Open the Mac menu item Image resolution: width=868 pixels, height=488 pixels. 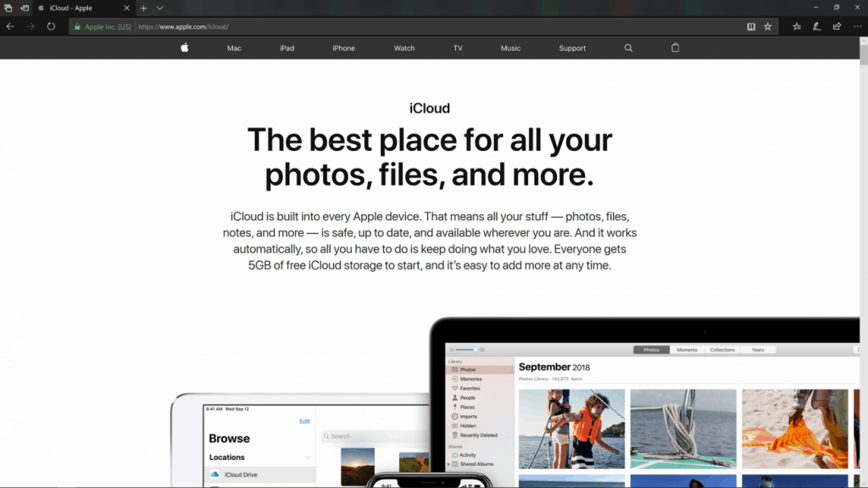click(x=234, y=48)
